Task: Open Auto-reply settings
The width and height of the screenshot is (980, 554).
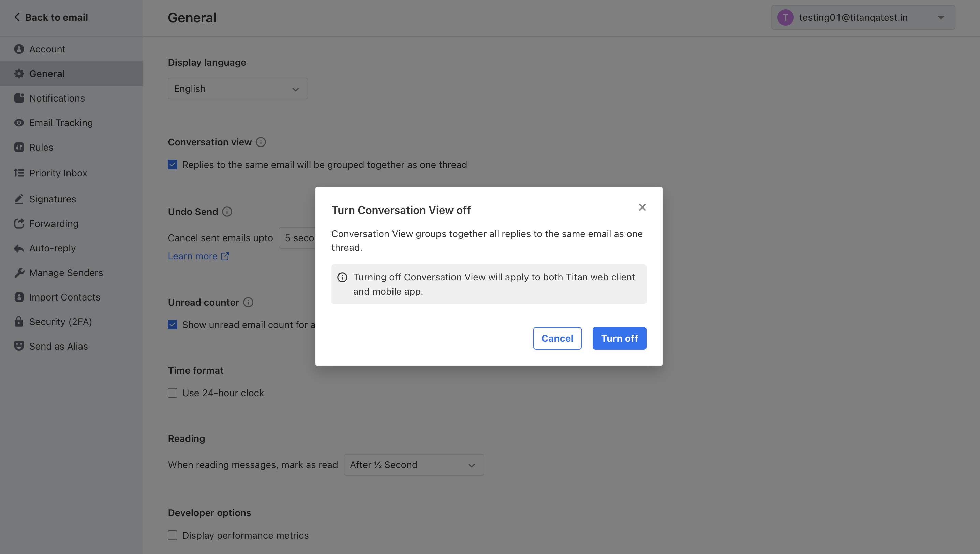Action: [x=72, y=248]
